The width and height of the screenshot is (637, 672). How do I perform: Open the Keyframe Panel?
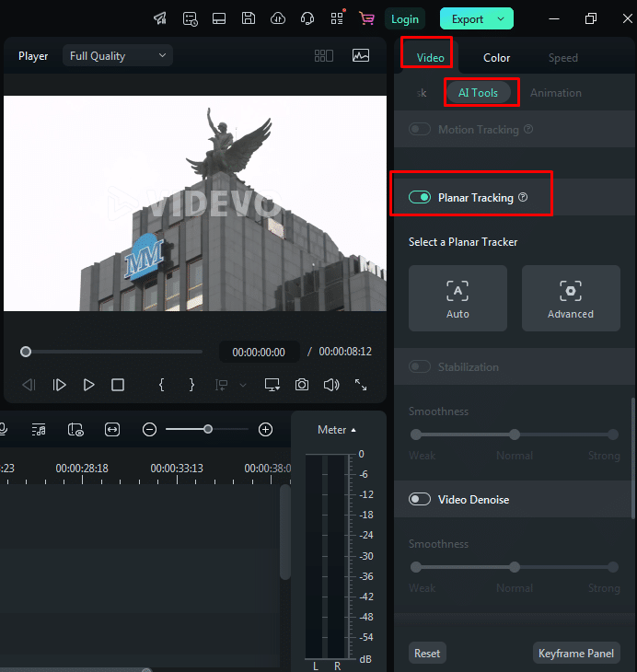pyautogui.click(x=576, y=654)
